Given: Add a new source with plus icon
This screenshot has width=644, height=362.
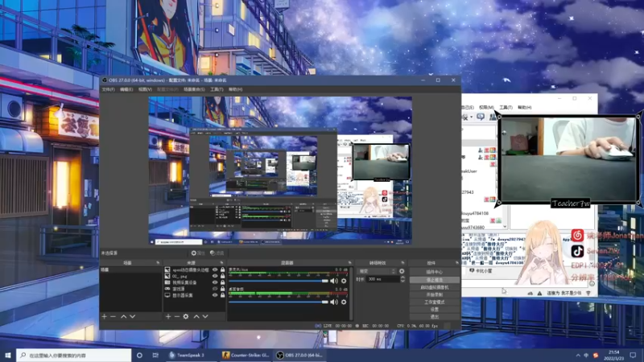Looking at the screenshot, I should pos(168,316).
